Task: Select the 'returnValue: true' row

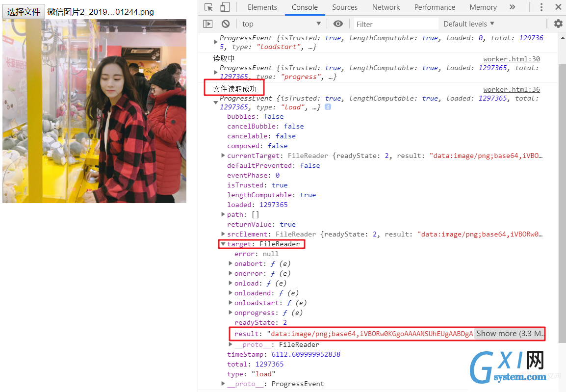Action: tap(261, 224)
